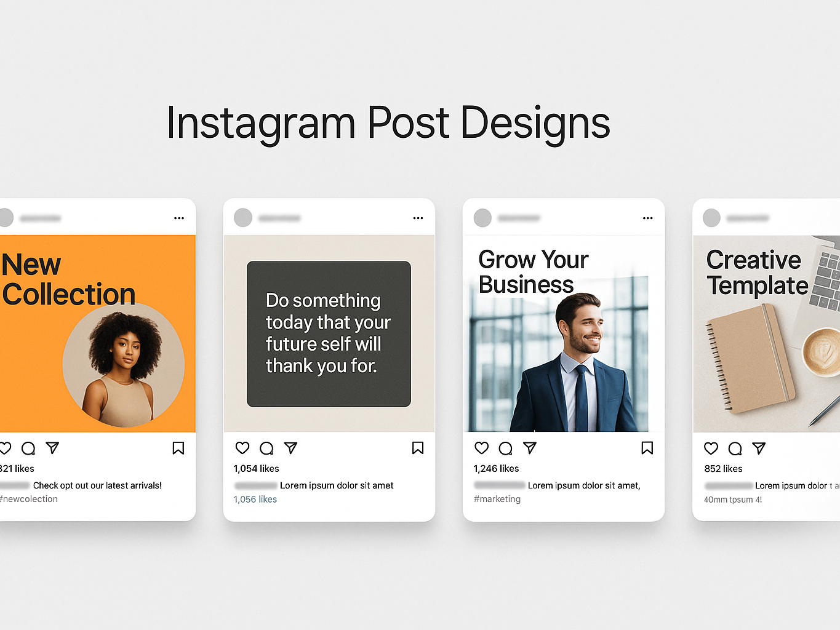
Task: Comment on the Creative Template post
Action: point(735,449)
